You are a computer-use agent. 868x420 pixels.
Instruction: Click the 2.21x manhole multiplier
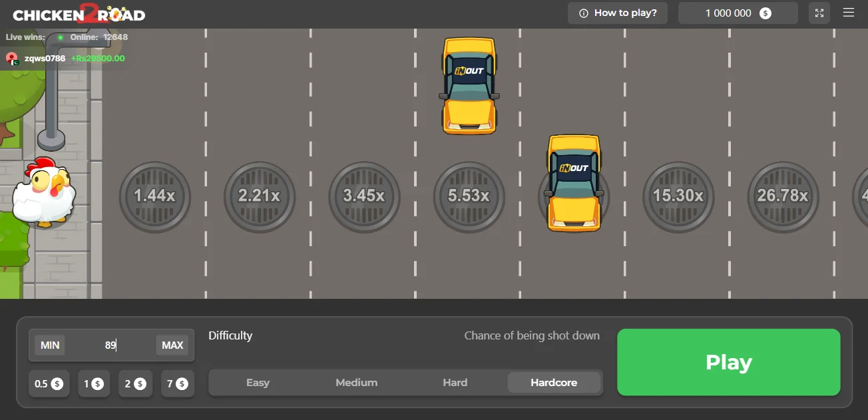(259, 196)
